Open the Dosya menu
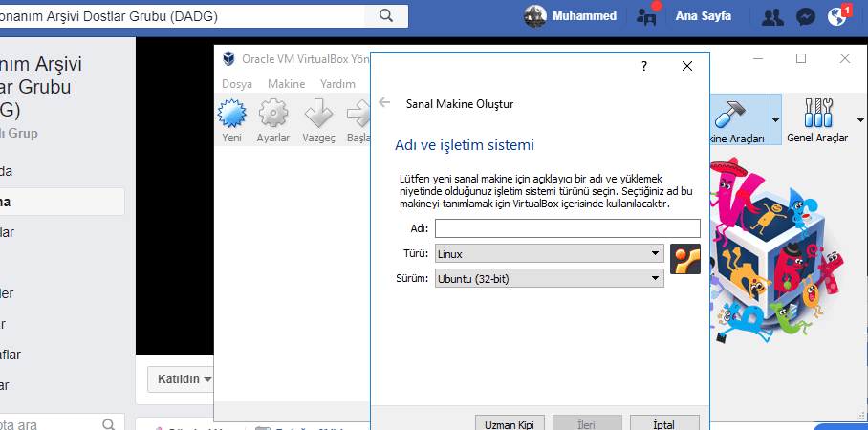868x430 pixels. (237, 84)
